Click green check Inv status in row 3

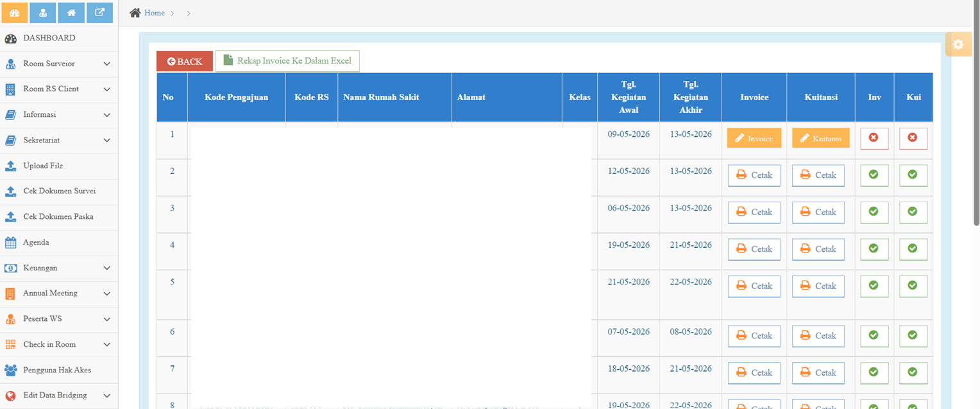[x=874, y=212]
